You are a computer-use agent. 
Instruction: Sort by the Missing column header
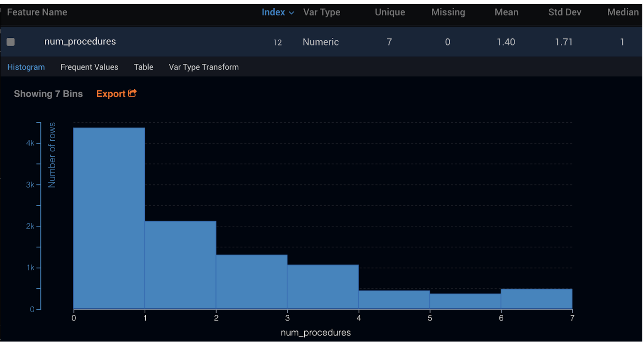[448, 12]
